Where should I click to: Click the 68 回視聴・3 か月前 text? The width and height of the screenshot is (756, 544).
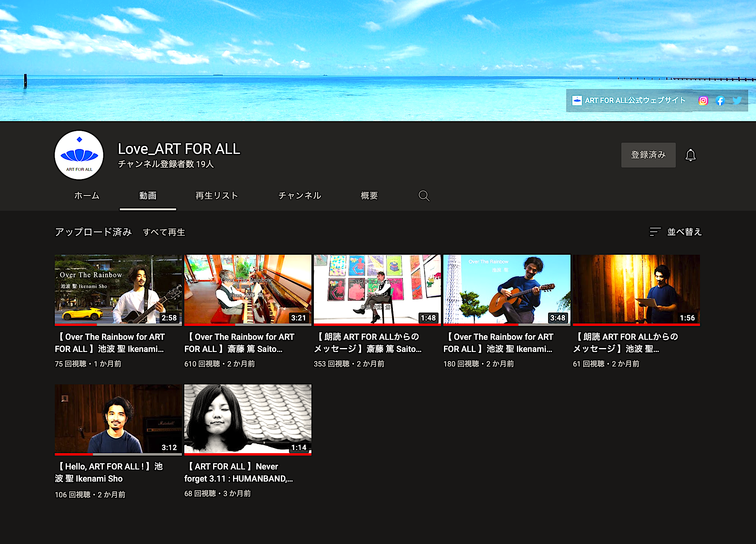[x=218, y=494]
